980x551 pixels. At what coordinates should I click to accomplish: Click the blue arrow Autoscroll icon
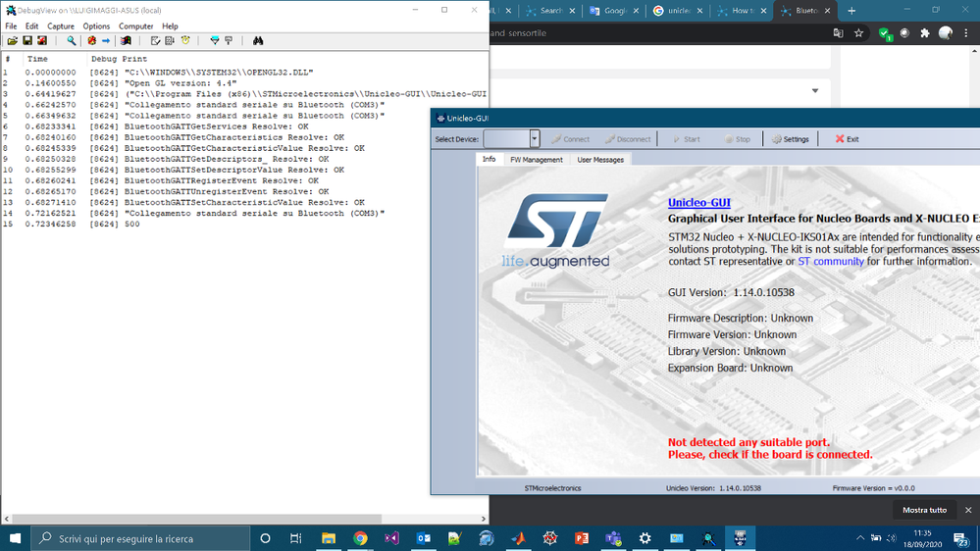point(106,40)
